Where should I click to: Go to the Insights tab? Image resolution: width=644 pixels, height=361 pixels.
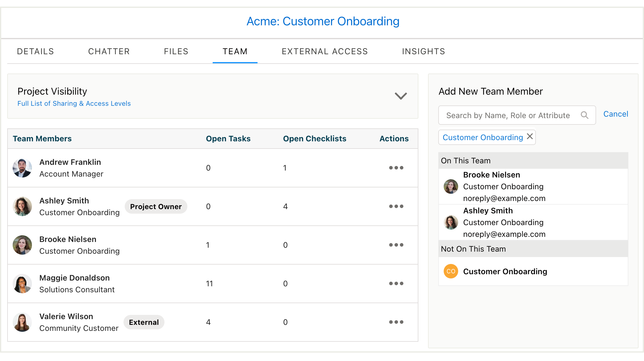[424, 51]
